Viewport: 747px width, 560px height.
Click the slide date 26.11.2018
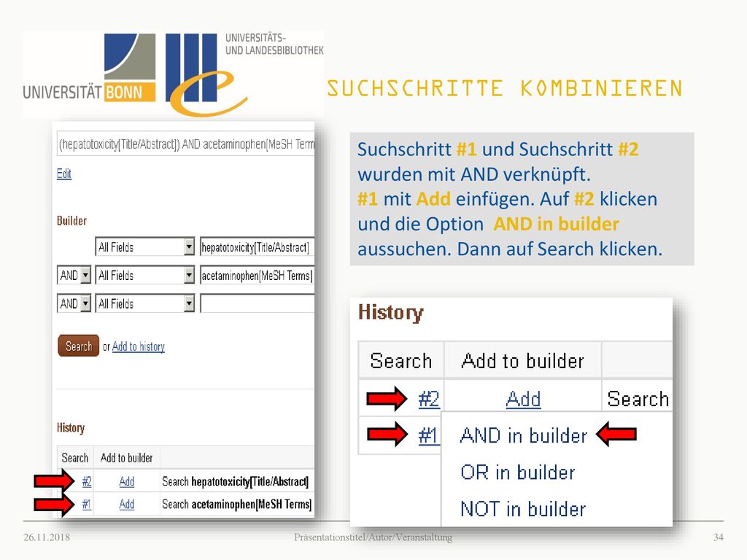click(x=47, y=537)
